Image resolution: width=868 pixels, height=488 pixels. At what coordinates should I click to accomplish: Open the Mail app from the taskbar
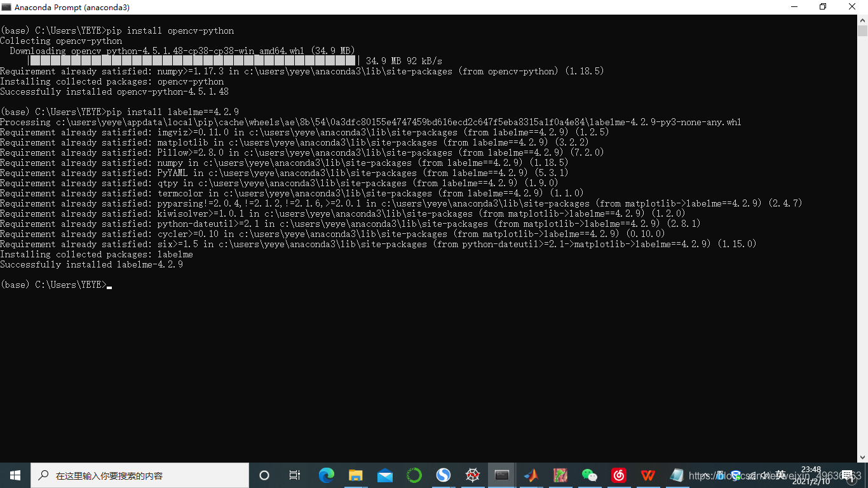point(384,475)
